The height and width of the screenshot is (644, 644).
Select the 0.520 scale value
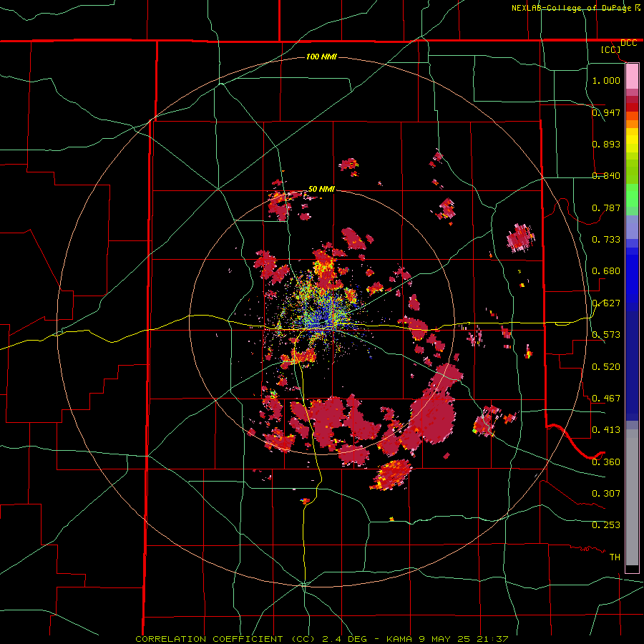(x=606, y=367)
